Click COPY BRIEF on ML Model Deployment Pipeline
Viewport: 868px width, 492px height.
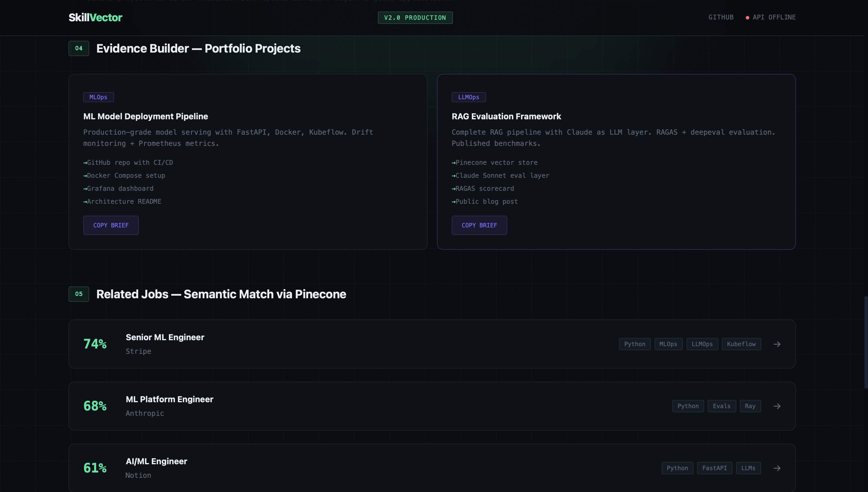(111, 225)
